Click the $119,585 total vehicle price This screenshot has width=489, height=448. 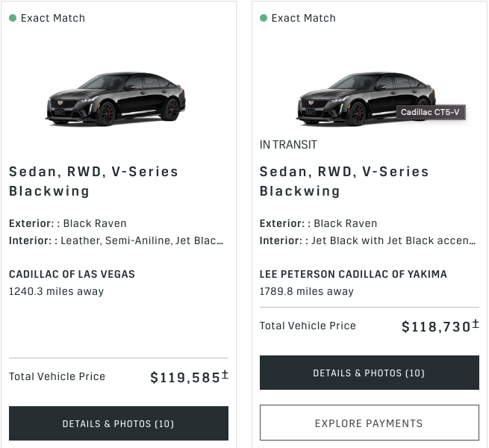click(185, 377)
